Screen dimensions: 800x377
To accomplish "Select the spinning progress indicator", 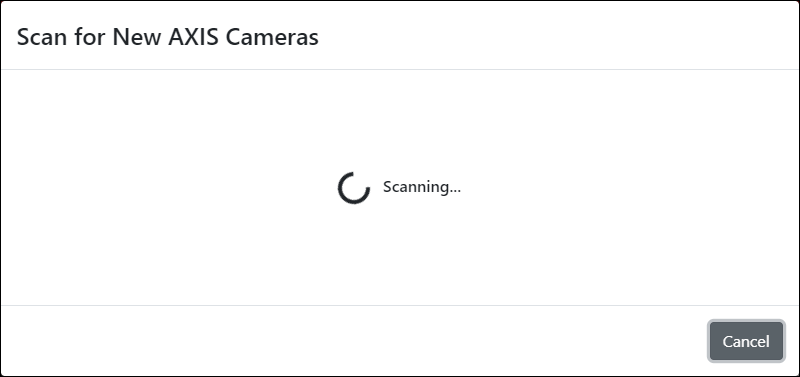I will [354, 188].
